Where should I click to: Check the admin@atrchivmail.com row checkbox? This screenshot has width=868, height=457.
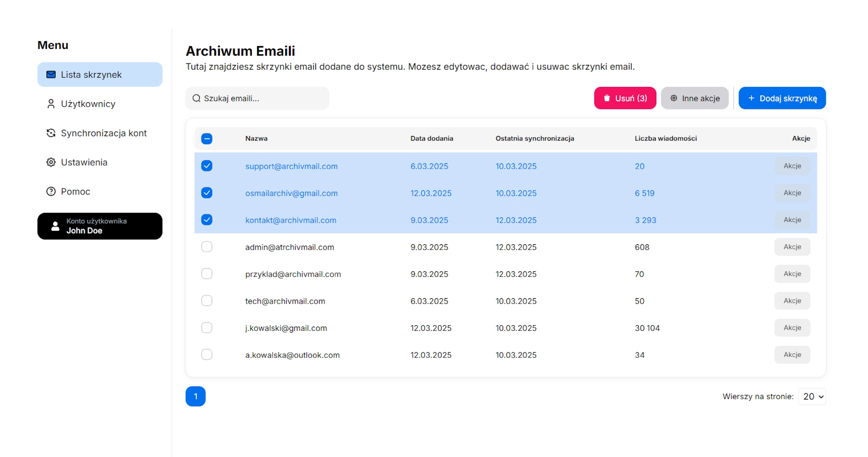pos(207,247)
